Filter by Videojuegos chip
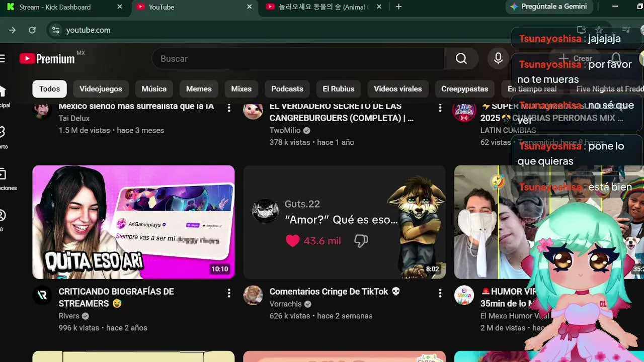The width and height of the screenshot is (644, 362). pos(101,89)
